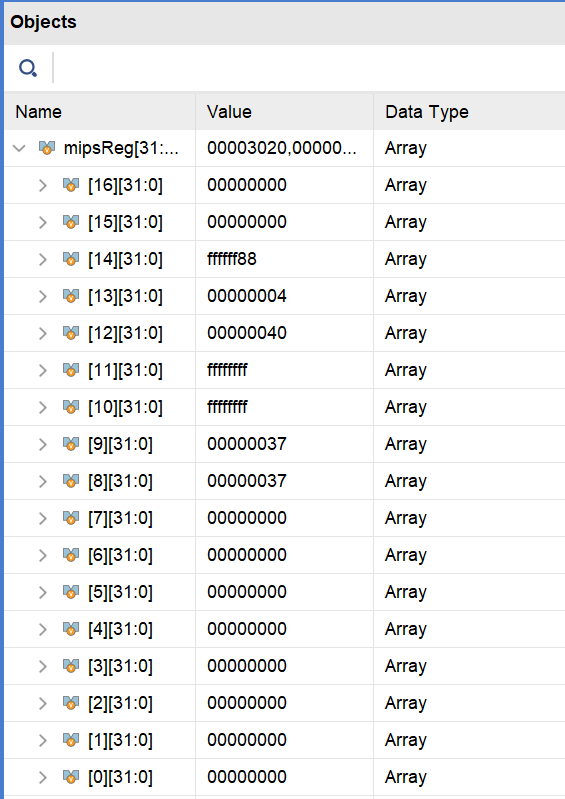Select the [9][31:0] name label
The width and height of the screenshot is (565, 799).
120,444
